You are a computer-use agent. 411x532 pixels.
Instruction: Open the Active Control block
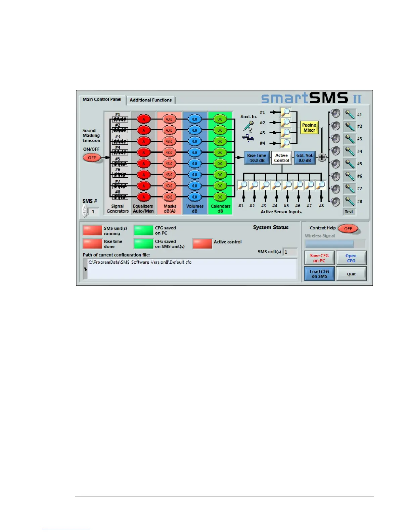(281, 158)
